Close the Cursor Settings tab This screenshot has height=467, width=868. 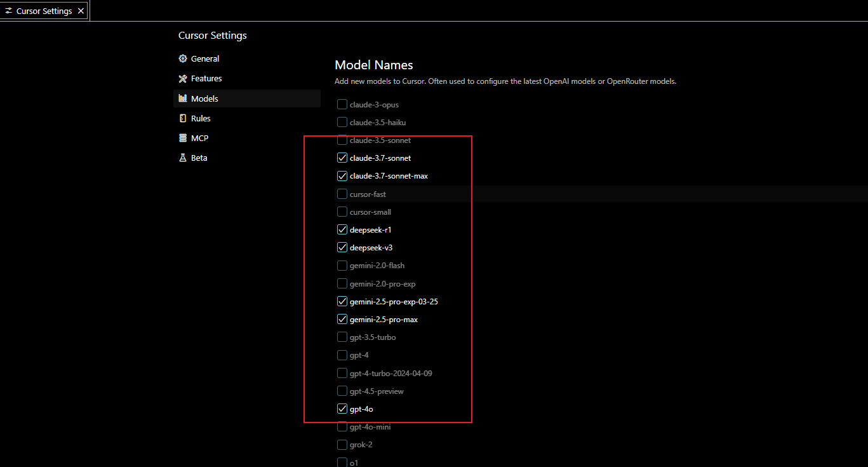click(x=81, y=11)
